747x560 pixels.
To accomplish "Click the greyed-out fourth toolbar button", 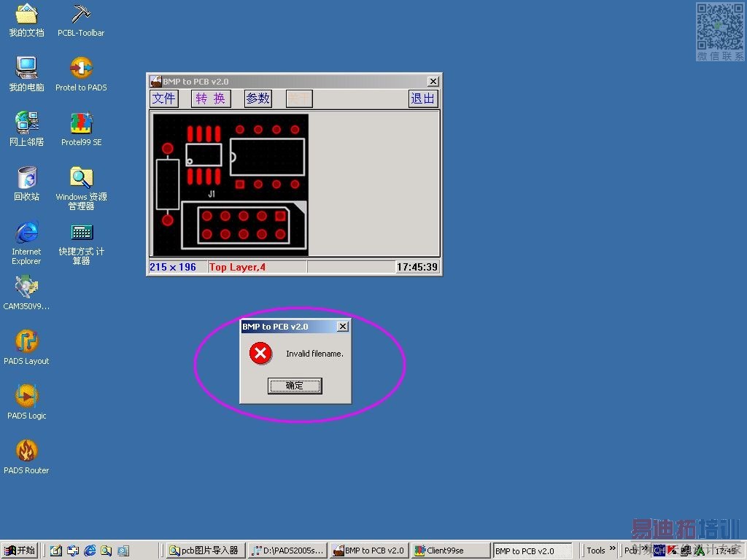I will click(x=299, y=98).
